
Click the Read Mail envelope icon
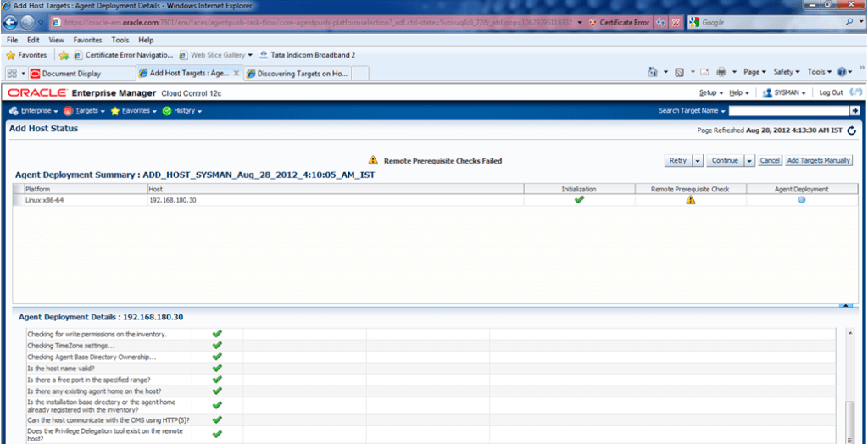704,72
